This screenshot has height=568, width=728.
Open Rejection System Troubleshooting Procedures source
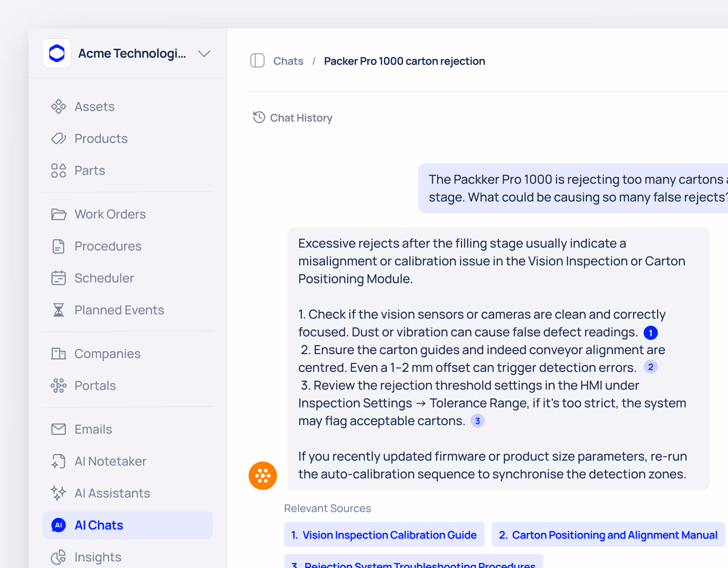coord(414,562)
